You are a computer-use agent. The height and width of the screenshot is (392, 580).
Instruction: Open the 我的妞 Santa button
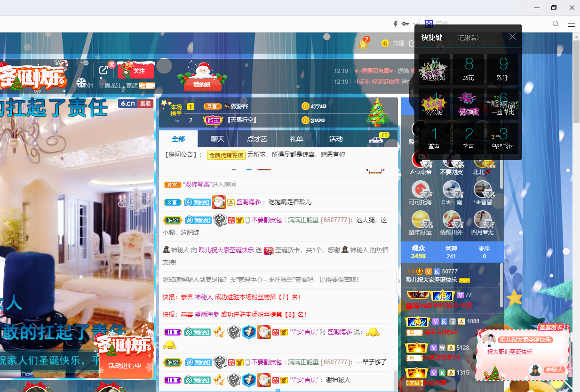pos(202,77)
